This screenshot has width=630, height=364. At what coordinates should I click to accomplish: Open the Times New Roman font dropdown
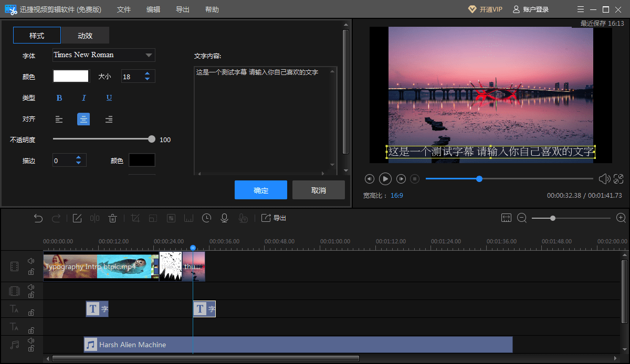point(103,55)
